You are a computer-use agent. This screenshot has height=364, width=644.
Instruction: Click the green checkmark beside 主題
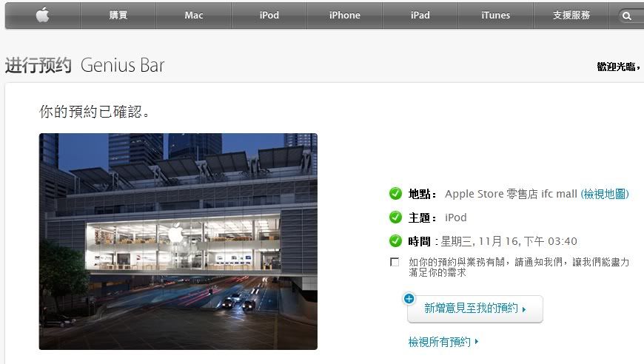click(395, 217)
